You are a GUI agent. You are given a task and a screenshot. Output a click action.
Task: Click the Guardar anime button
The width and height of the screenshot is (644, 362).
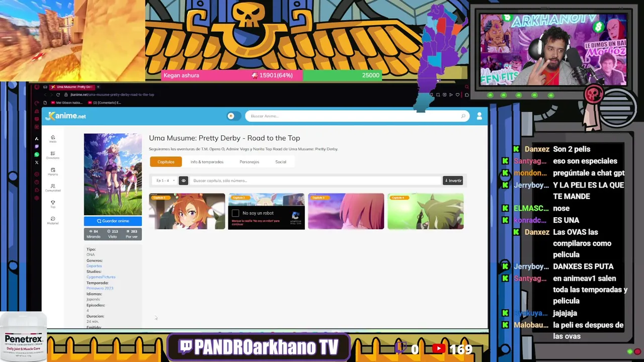click(113, 221)
